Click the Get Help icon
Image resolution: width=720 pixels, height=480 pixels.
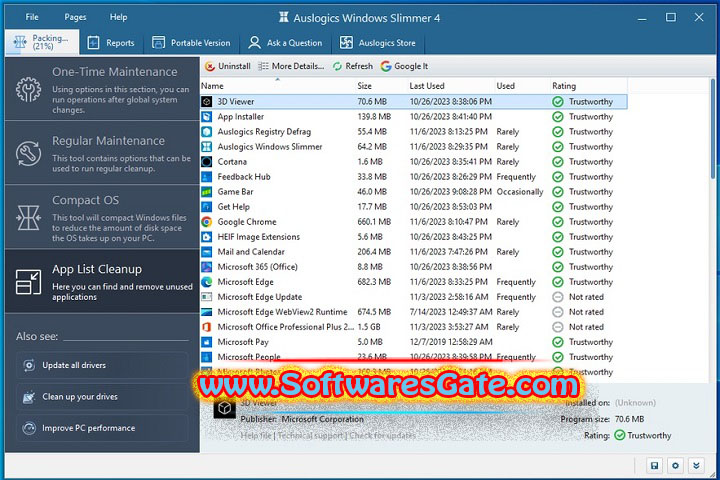coord(207,207)
